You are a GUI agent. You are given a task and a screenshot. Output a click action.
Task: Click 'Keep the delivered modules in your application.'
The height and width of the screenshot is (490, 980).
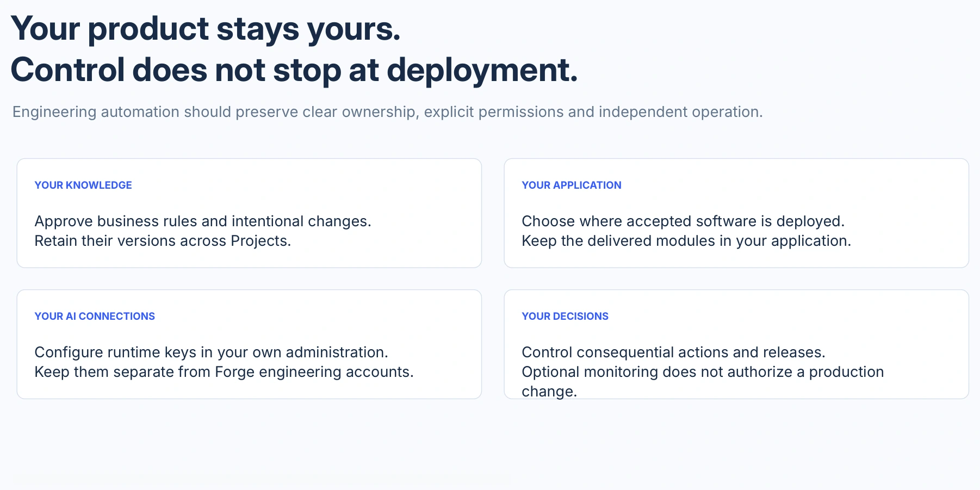(686, 241)
